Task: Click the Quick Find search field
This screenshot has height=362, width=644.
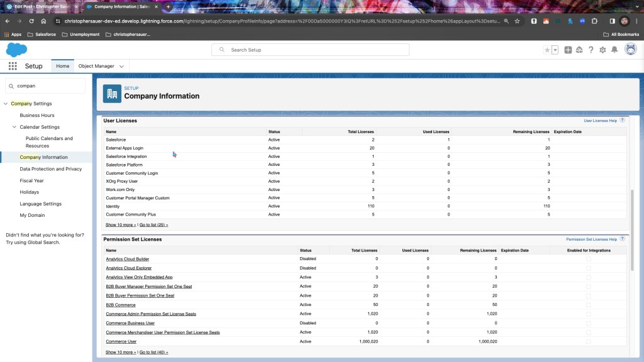Action: tap(49, 85)
